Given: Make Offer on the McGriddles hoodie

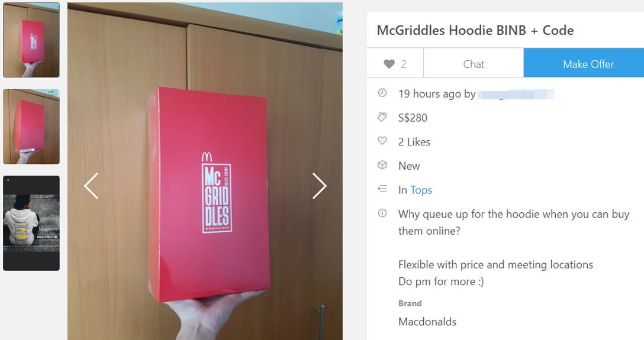Looking at the screenshot, I should (584, 63).
